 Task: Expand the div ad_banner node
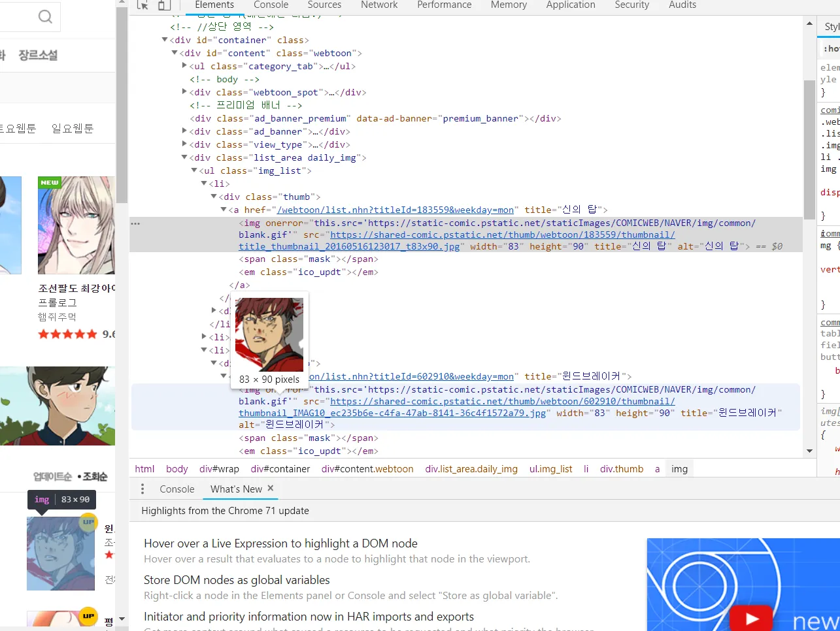[184, 131]
